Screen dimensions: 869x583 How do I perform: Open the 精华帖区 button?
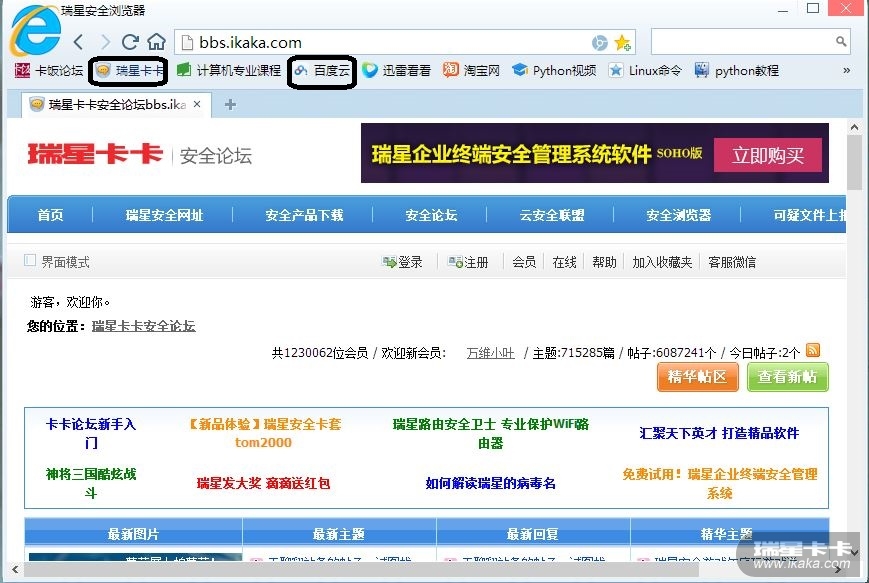tap(698, 377)
